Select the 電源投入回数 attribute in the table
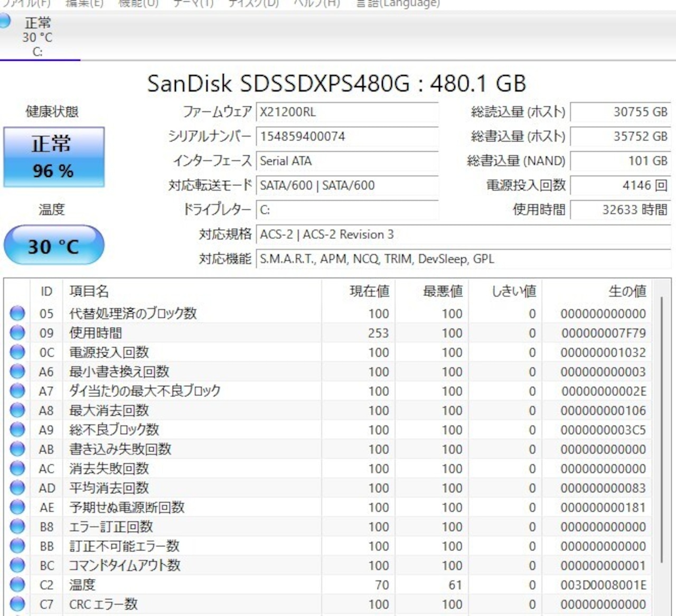The height and width of the screenshot is (616, 676). [109, 352]
